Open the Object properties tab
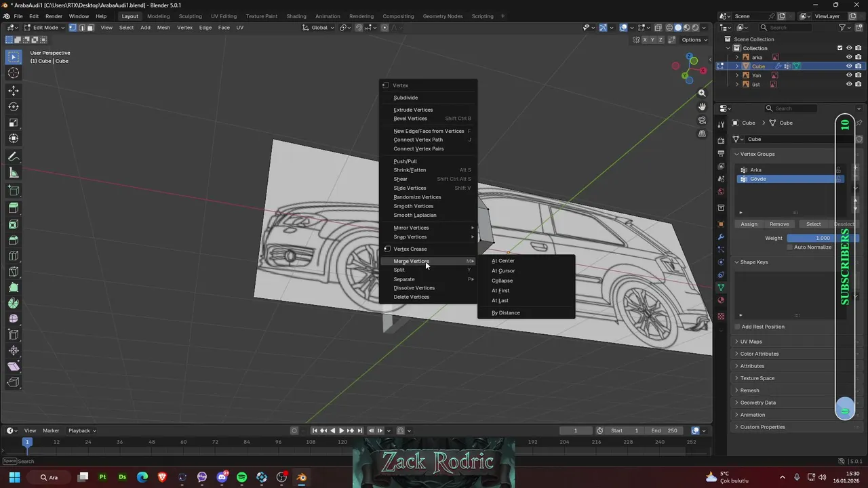 click(721, 224)
